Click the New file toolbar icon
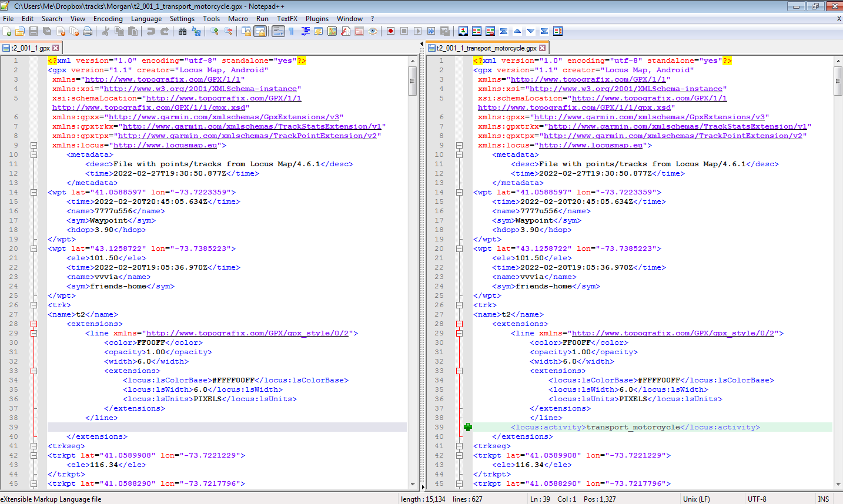The width and height of the screenshot is (843, 504). pyautogui.click(x=7, y=31)
